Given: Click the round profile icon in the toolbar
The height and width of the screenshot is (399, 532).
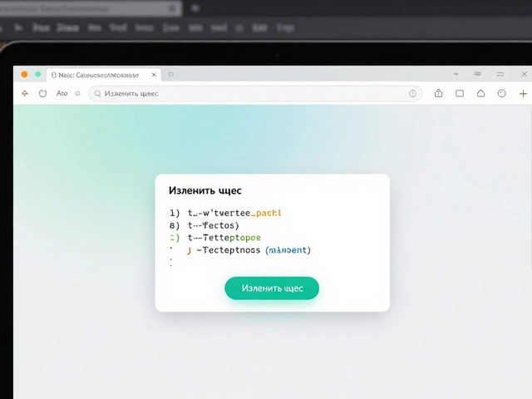Looking at the screenshot, I should coord(501,93).
